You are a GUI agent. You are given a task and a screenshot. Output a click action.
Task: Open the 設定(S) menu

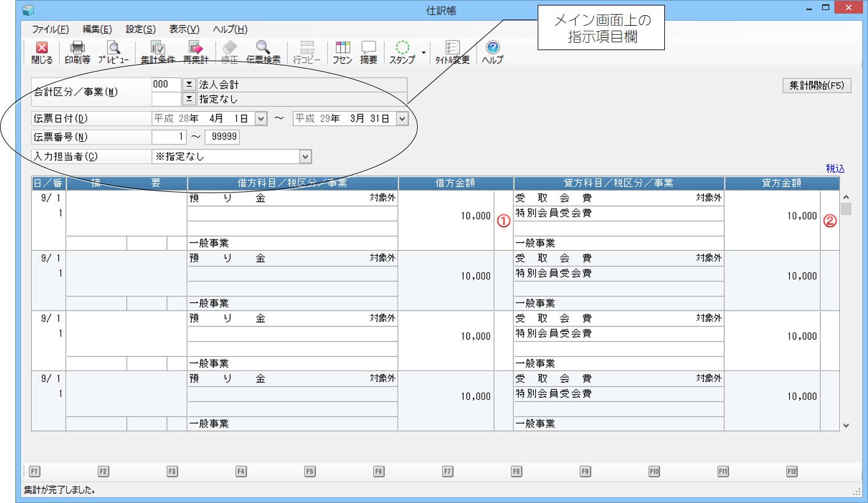pyautogui.click(x=141, y=29)
